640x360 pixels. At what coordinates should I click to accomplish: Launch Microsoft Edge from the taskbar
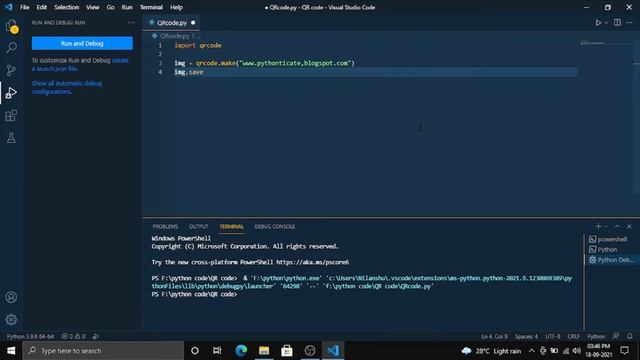coord(241,351)
